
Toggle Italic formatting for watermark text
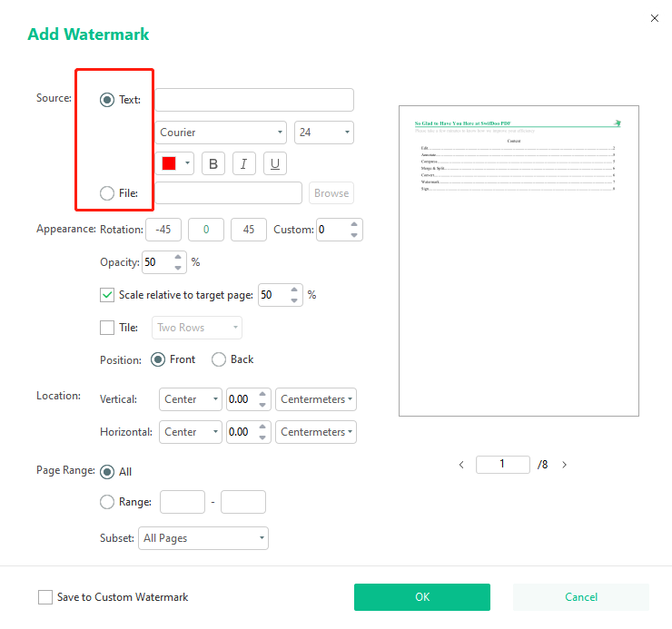tap(244, 163)
